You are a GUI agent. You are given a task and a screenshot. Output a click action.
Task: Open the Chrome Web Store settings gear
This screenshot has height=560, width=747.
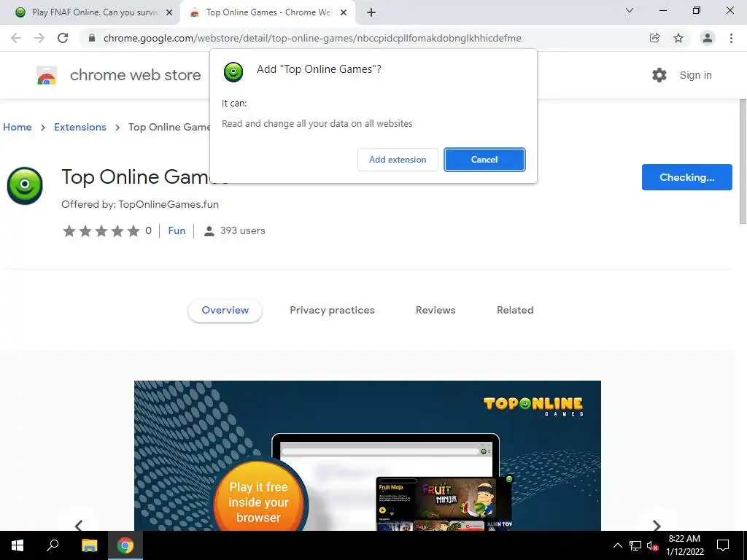pyautogui.click(x=659, y=75)
